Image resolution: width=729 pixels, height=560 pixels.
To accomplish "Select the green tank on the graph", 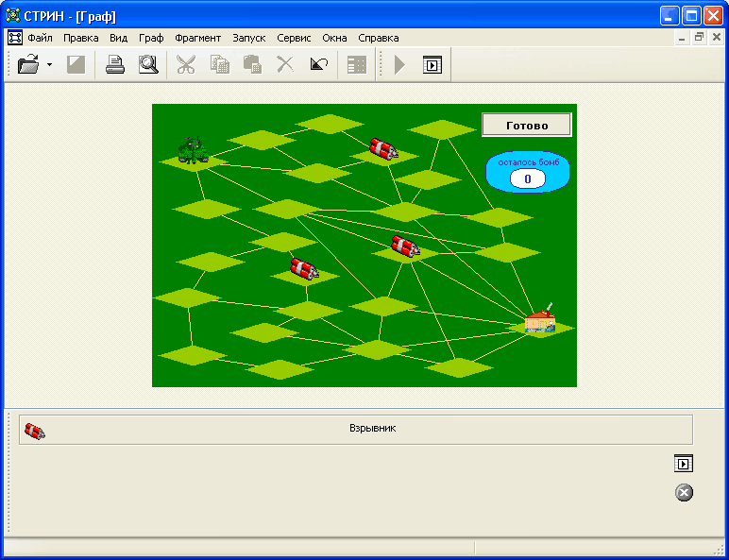I will click(x=193, y=150).
